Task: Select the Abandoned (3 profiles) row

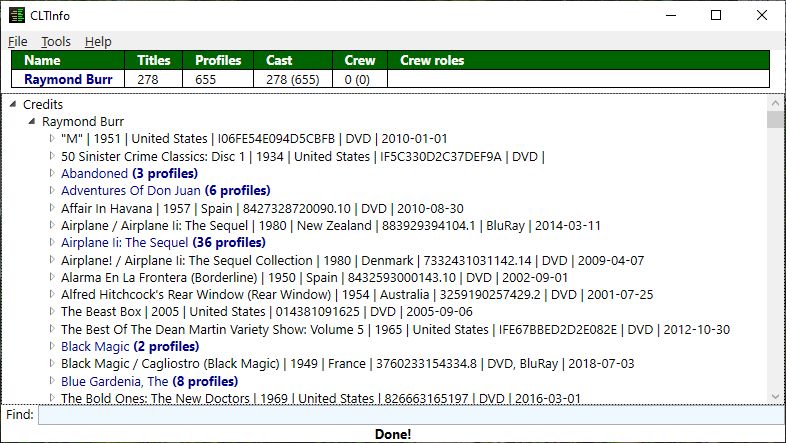Action: coord(129,173)
